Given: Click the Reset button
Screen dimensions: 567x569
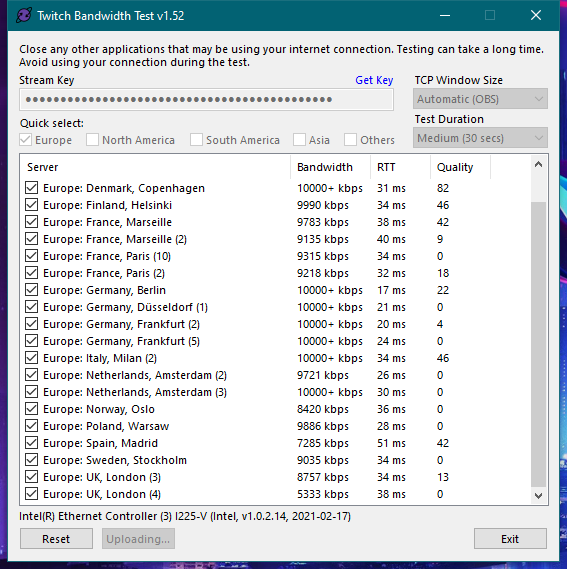Looking at the screenshot, I should (56, 539).
